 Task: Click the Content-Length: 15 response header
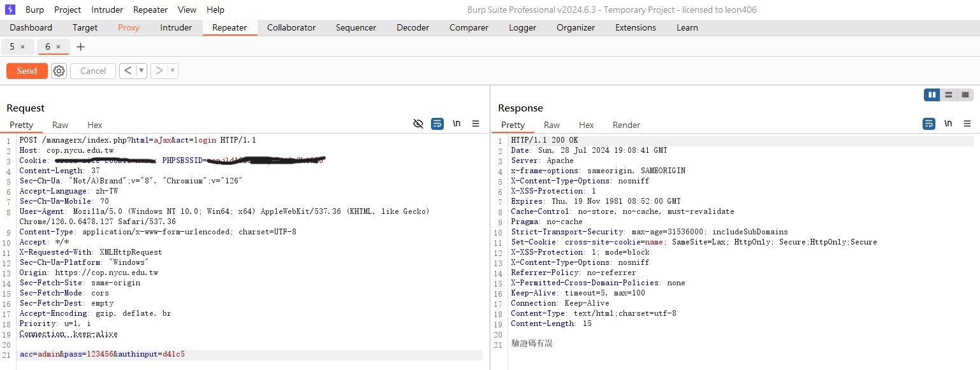[x=551, y=324]
